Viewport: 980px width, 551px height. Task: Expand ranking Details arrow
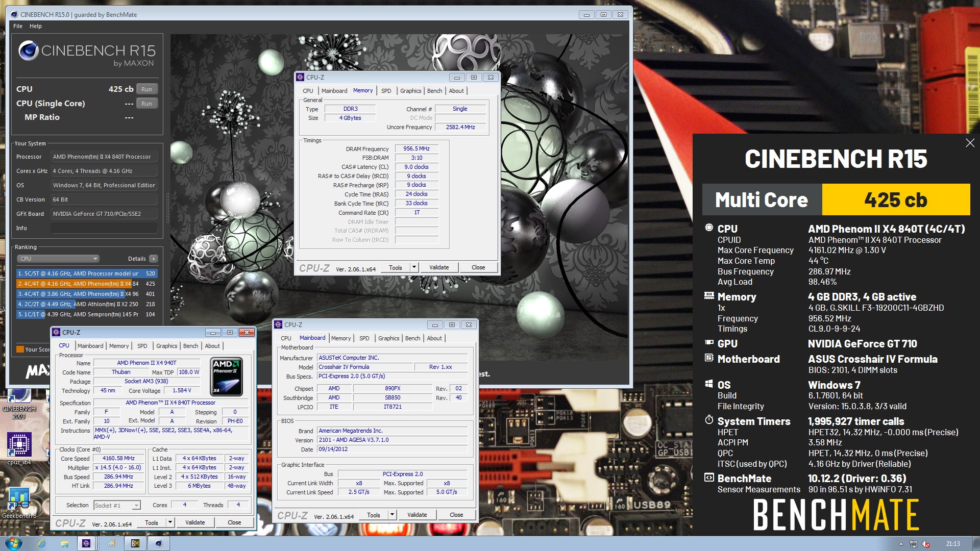(x=154, y=259)
